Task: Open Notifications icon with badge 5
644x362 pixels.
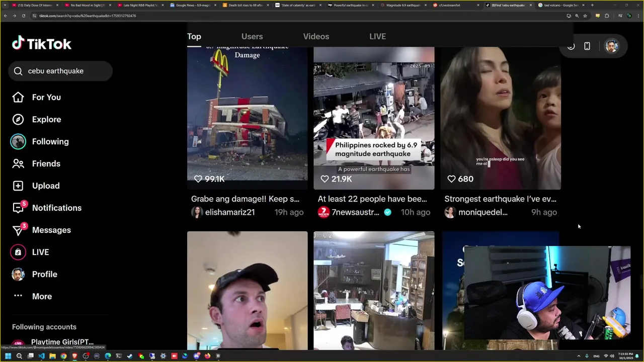Action: (19, 207)
